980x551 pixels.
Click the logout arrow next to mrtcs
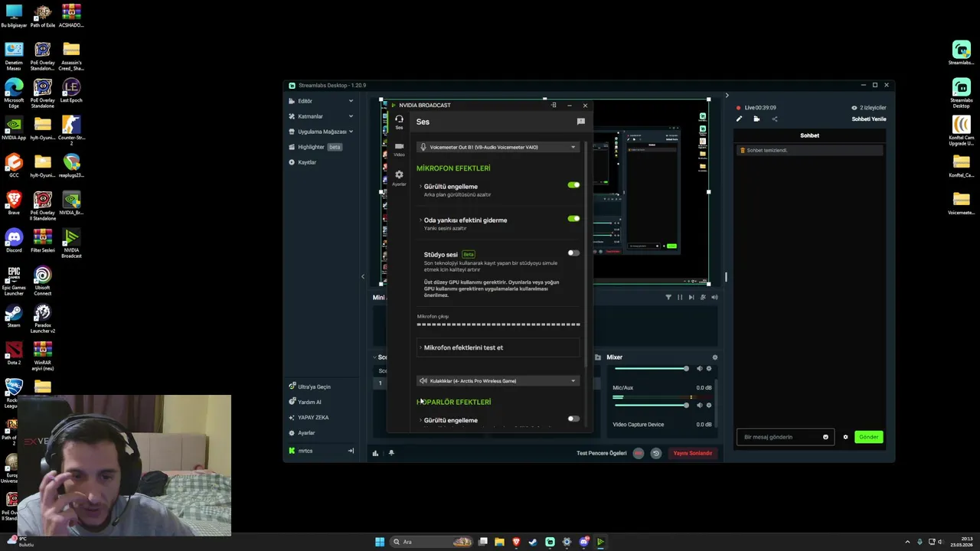coord(351,451)
